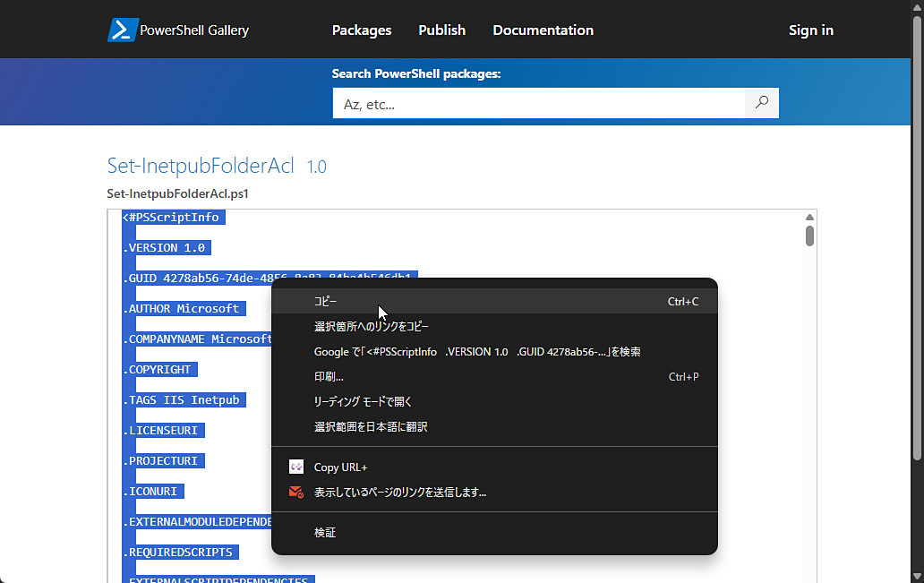This screenshot has height=583, width=924.
Task: Click the Copy URL+ extension icon
Action: click(x=295, y=467)
